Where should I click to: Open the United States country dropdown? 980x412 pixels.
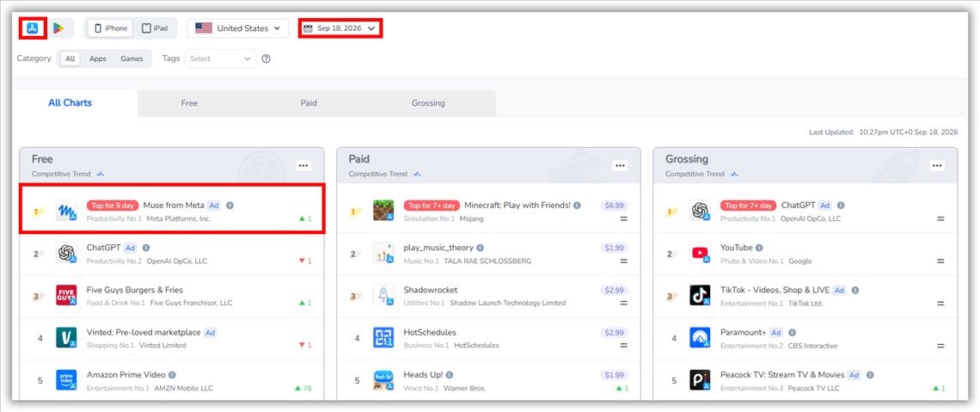point(237,28)
